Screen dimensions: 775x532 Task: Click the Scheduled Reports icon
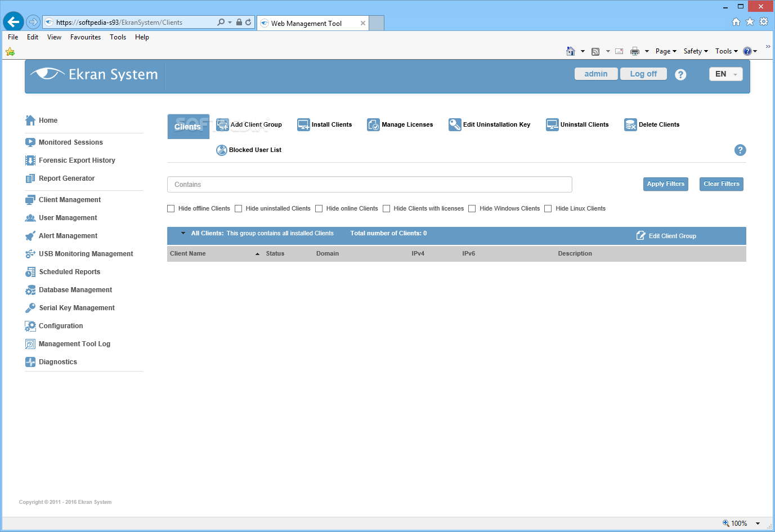pos(30,272)
